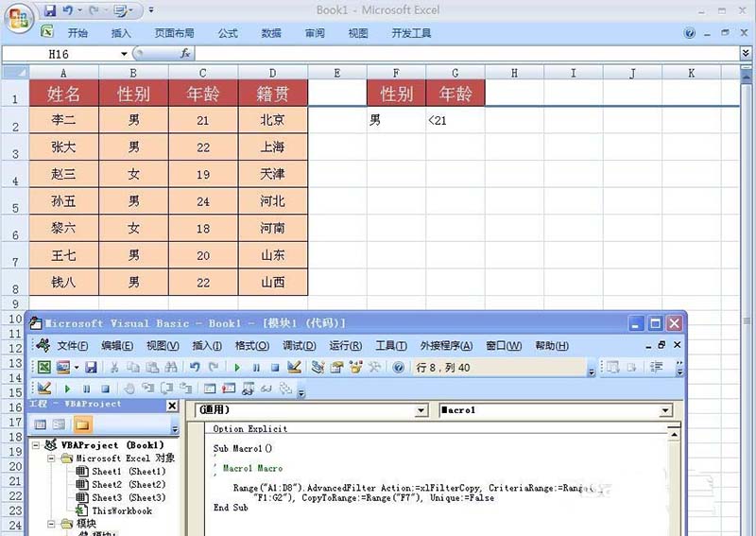The width and height of the screenshot is (756, 536).
Task: Click the View Microsoft Excel icon in VBA toolbar
Action: [x=44, y=368]
